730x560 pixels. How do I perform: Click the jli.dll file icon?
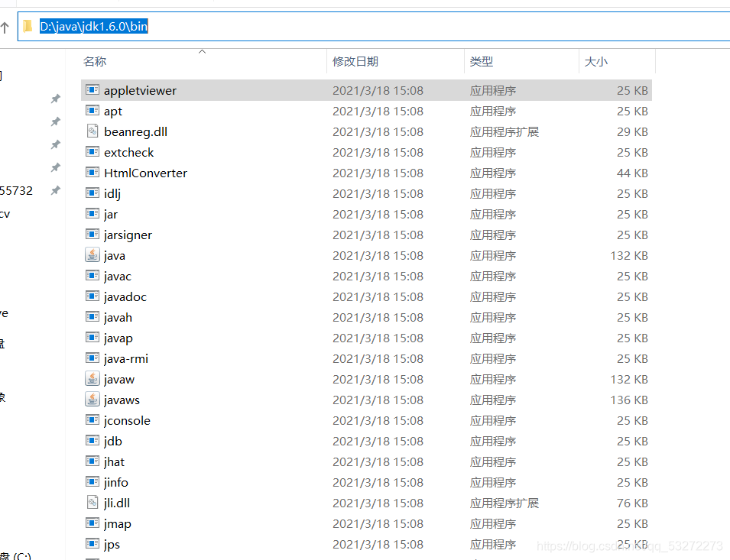pos(92,503)
